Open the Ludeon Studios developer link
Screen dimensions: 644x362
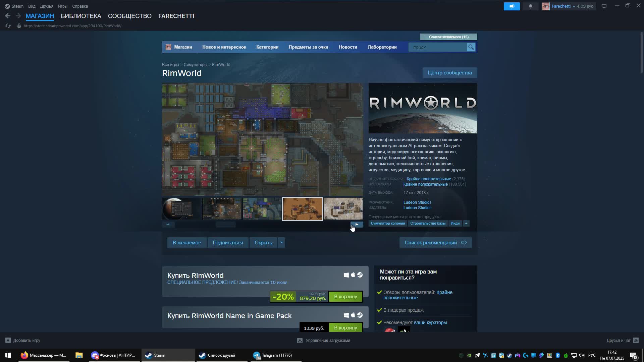(417, 202)
